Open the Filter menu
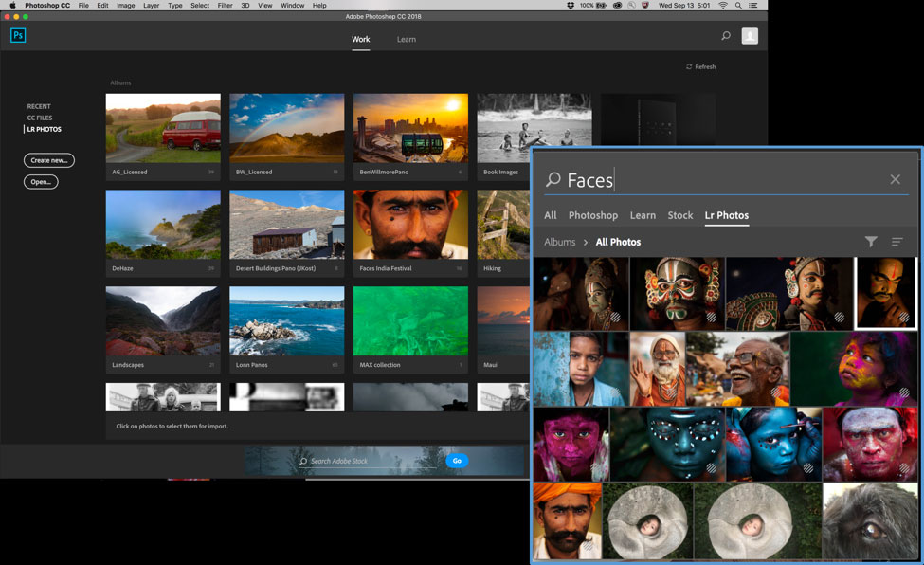The height and width of the screenshot is (565, 924). 226,6
